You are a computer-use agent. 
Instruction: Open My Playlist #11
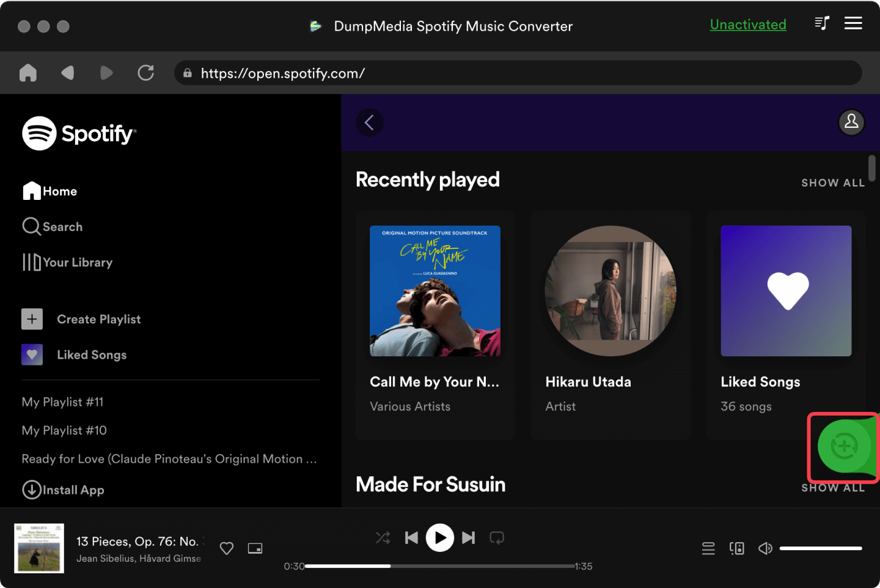pos(62,402)
